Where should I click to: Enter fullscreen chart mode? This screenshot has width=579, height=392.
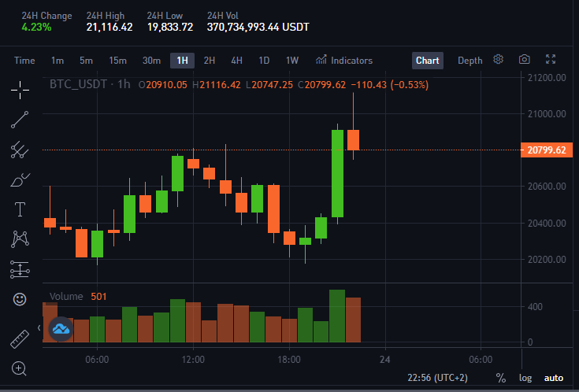551,59
